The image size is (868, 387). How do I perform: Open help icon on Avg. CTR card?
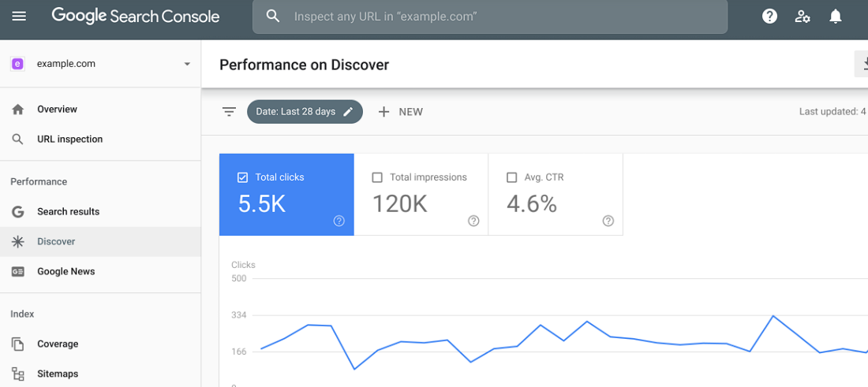pos(608,221)
